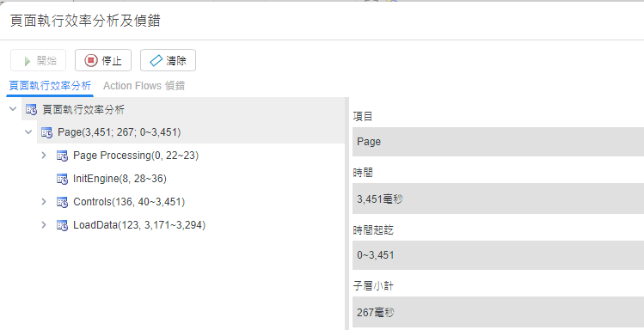Click the root 頁面執行效率分析 node icon
Screen dimensions: 644x330
point(31,110)
